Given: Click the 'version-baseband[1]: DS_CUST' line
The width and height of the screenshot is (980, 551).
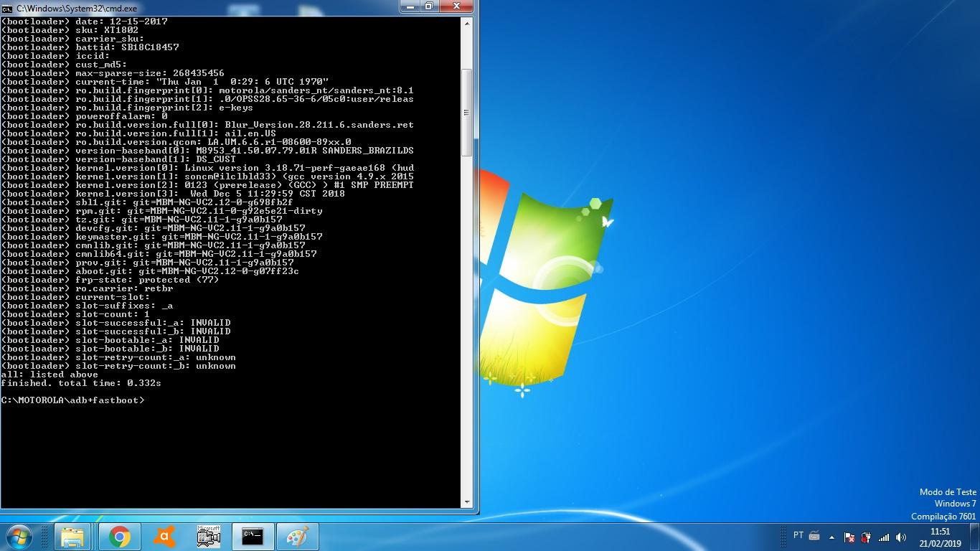Looking at the screenshot, I should point(118,159).
